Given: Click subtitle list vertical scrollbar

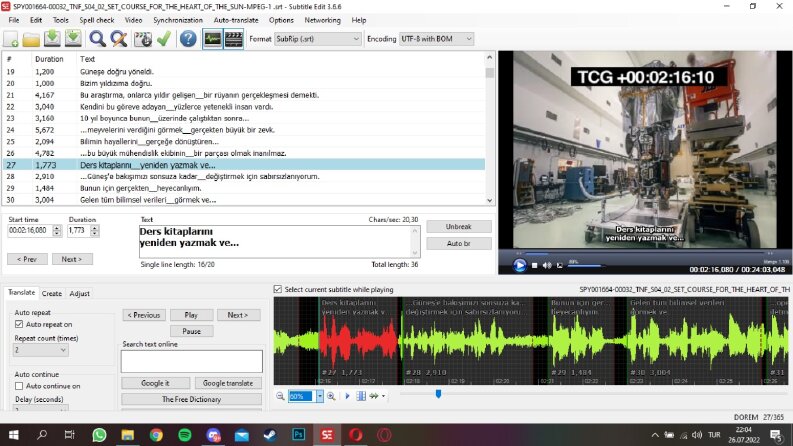Looking at the screenshot, I should [x=490, y=128].
